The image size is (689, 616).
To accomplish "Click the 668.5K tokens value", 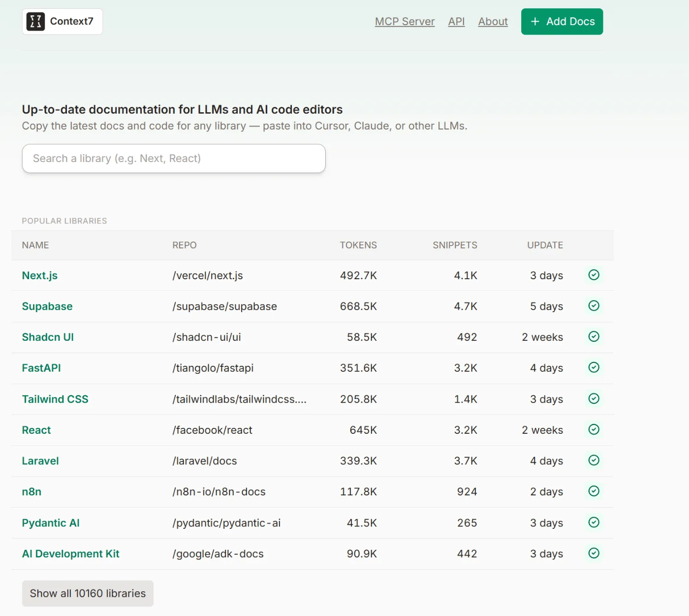I will (358, 306).
